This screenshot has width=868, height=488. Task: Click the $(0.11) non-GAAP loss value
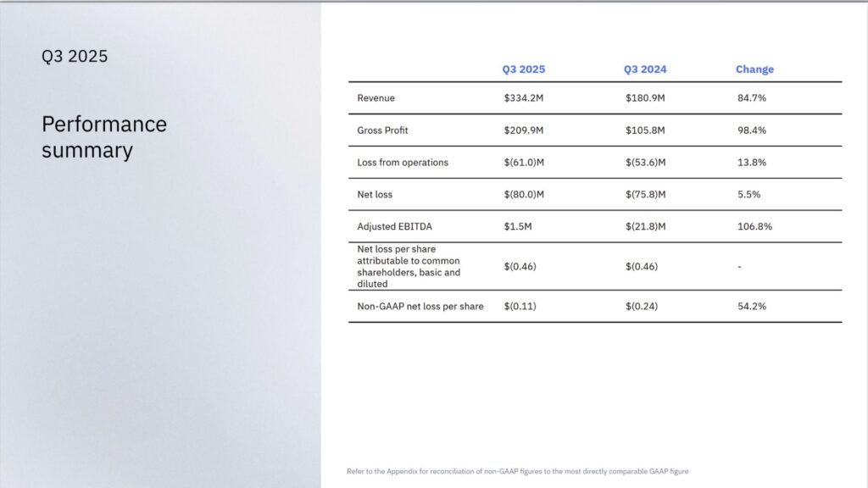[520, 307]
